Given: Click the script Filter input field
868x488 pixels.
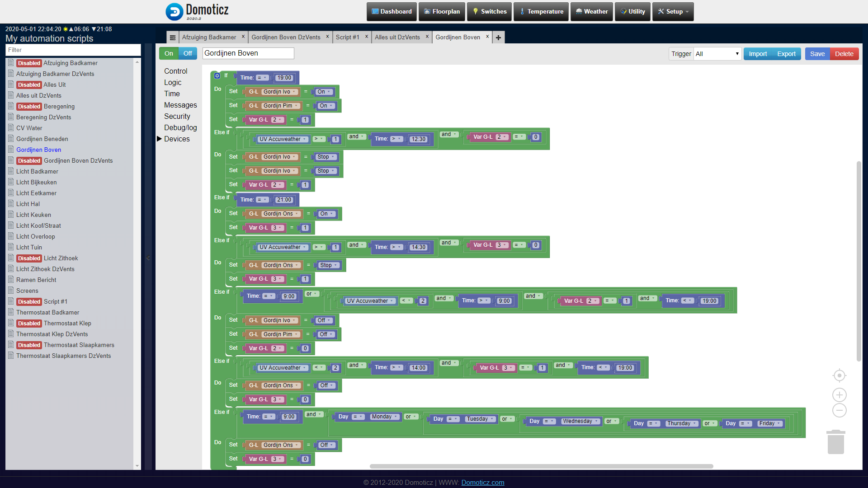Looking at the screenshot, I should 73,50.
